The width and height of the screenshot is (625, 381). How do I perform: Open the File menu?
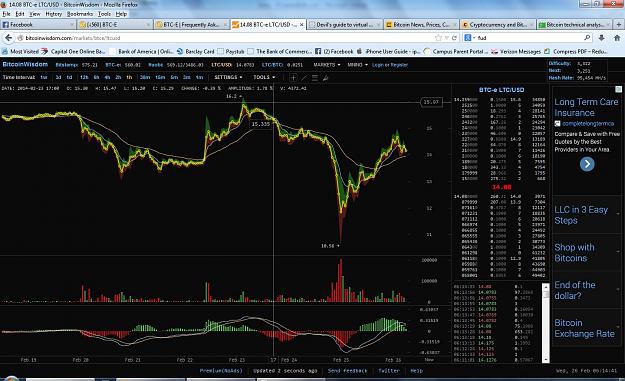[x=6, y=14]
